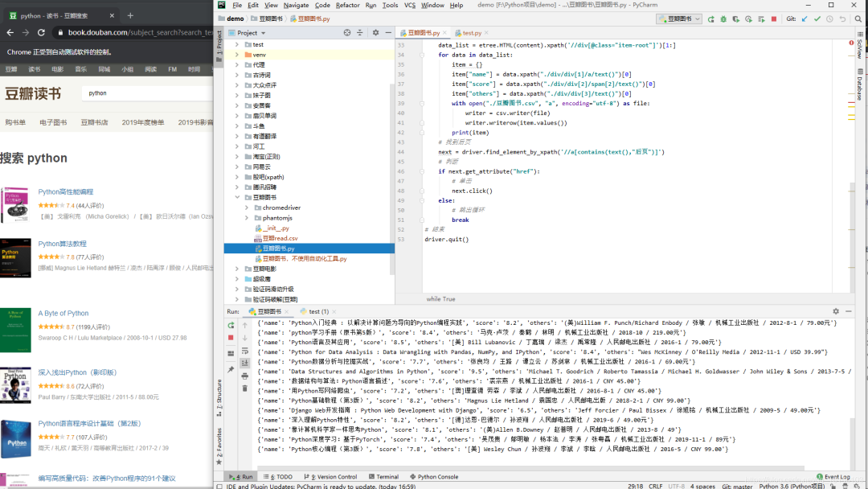Open the 'Python高性能编程' book link
The image size is (868, 489).
point(64,192)
